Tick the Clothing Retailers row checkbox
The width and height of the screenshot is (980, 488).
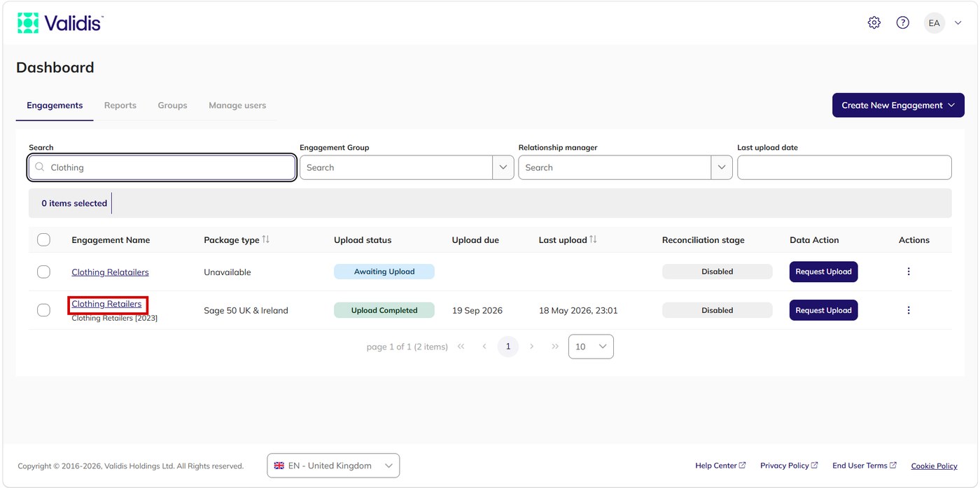(43, 310)
